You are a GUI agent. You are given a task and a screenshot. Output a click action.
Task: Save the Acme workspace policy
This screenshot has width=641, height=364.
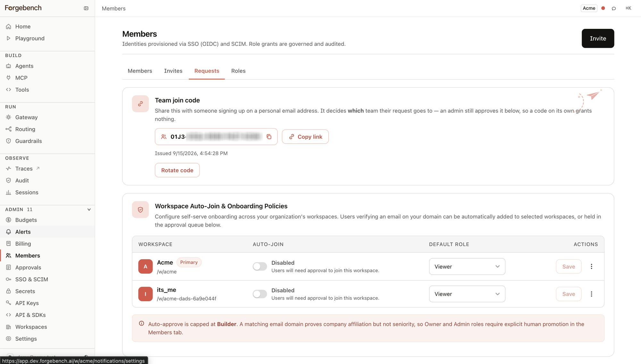click(x=569, y=267)
